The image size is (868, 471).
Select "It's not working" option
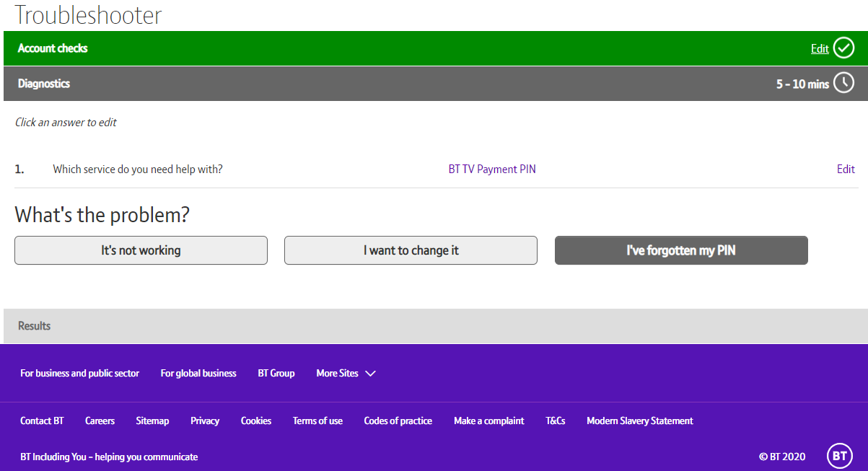pos(141,250)
